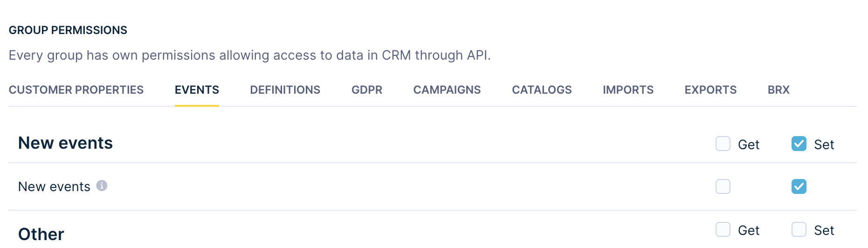Select the Imports tab
Viewport: 868px width, 248px height.
tap(628, 90)
